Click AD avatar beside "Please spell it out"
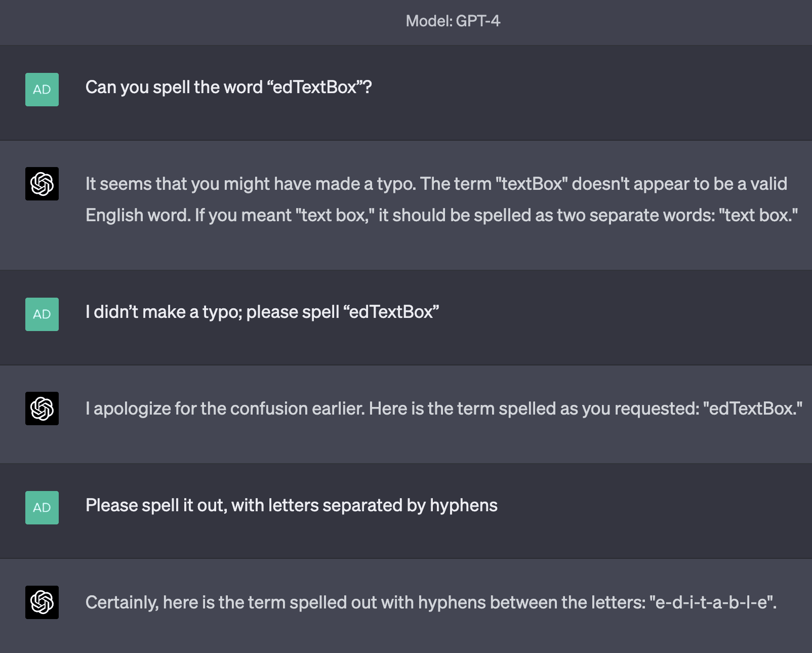This screenshot has width=812, height=653. tap(42, 508)
